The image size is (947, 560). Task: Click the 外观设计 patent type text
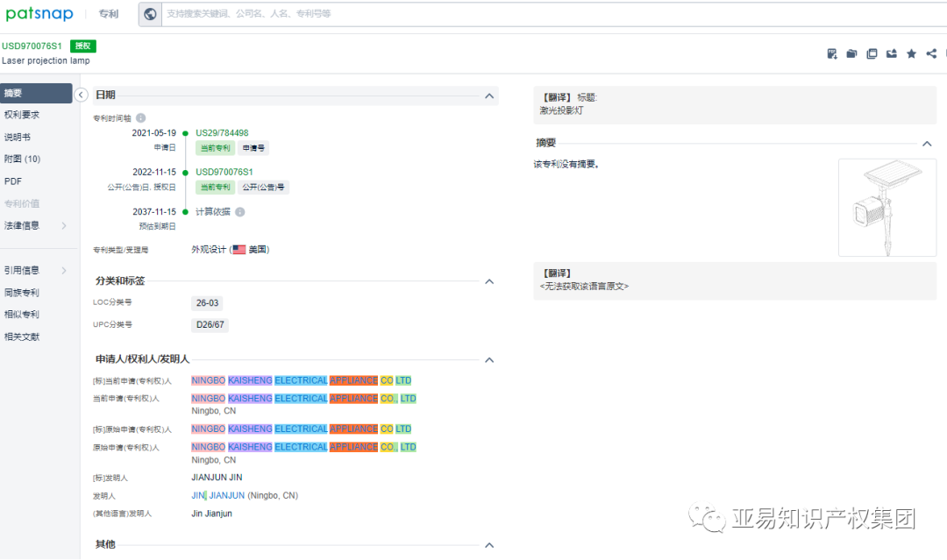pyautogui.click(x=209, y=250)
